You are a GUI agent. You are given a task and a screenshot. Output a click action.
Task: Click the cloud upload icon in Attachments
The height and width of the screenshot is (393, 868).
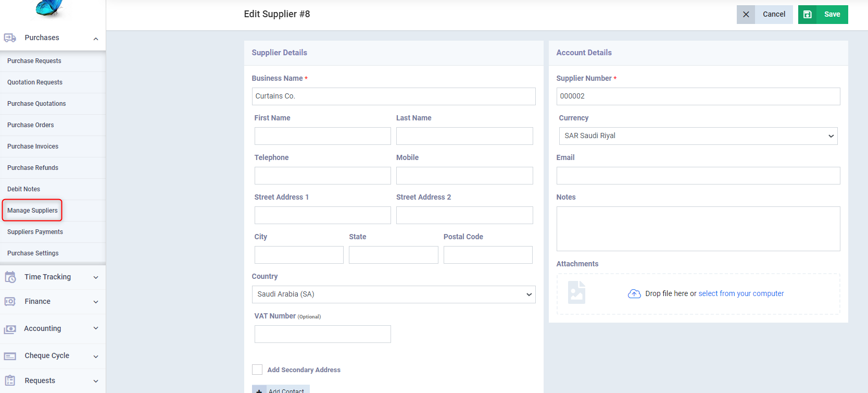coord(634,294)
